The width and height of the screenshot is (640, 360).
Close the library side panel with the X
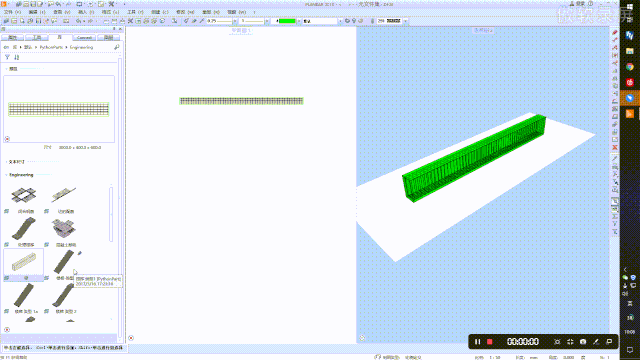click(120, 29)
